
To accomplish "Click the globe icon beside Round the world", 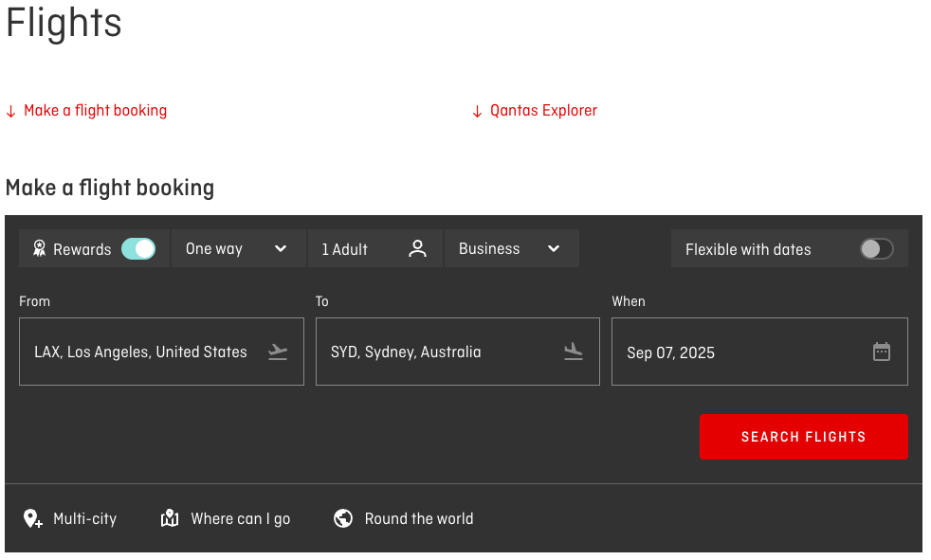I will point(343,518).
